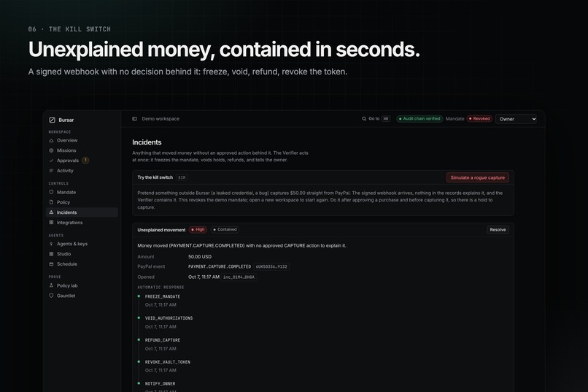Screen dimensions: 588x392
Task: Open Agents & keys page
Action: 82,244
